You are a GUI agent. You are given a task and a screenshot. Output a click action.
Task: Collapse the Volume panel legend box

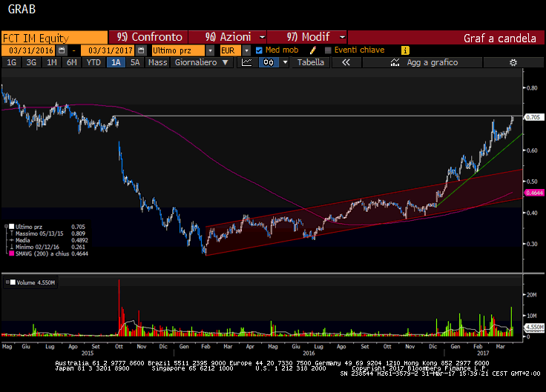pyautogui.click(x=7, y=282)
